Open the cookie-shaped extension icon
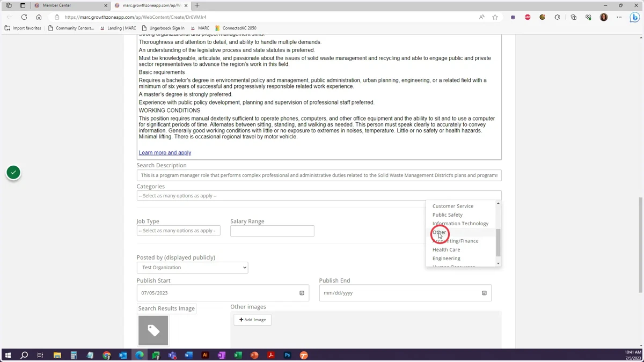This screenshot has height=362, width=644. pyautogui.click(x=543, y=17)
